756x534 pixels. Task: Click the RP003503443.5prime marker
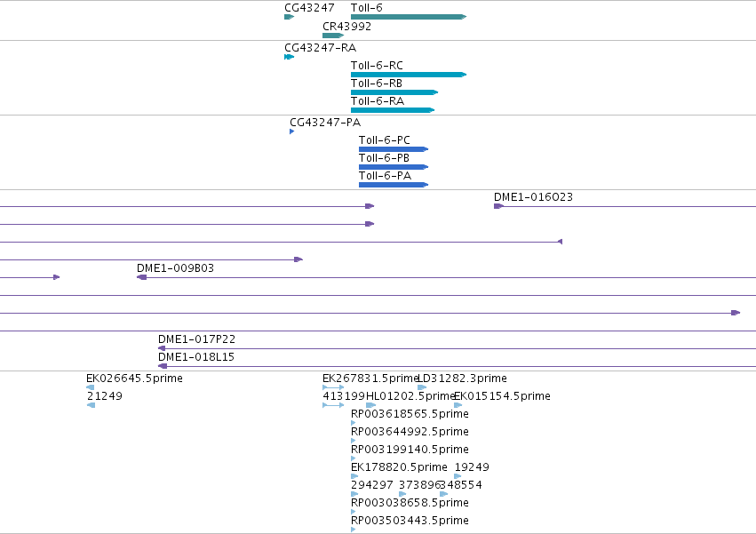(354, 530)
